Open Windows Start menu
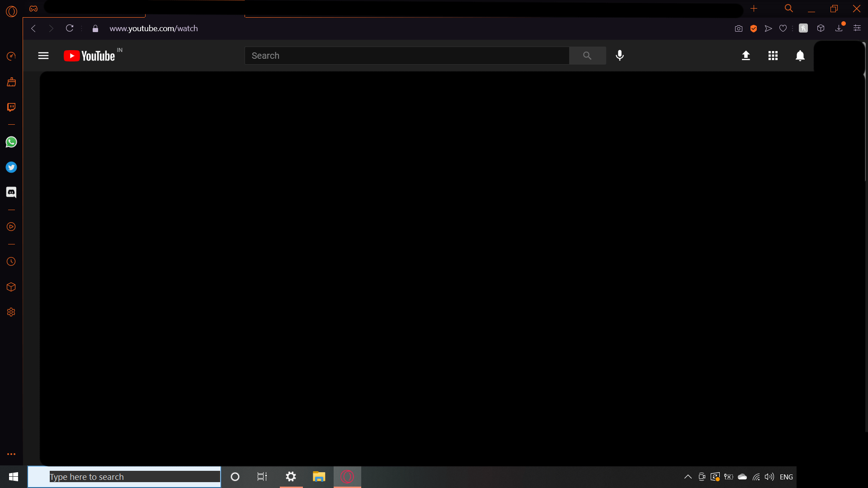 pyautogui.click(x=14, y=477)
